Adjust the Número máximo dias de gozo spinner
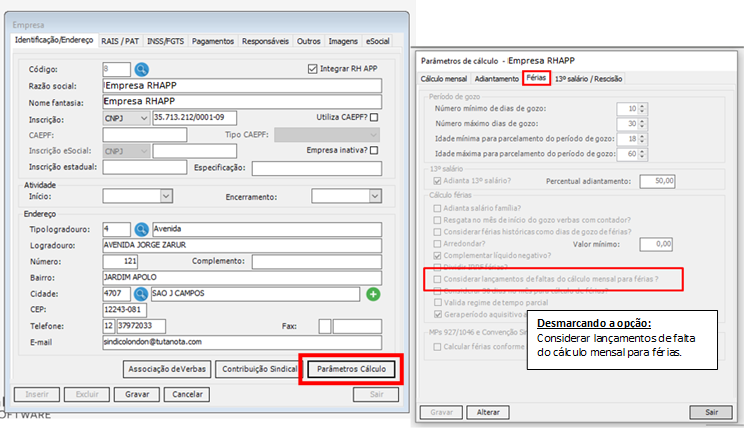This screenshot has width=744, height=428. click(642, 124)
